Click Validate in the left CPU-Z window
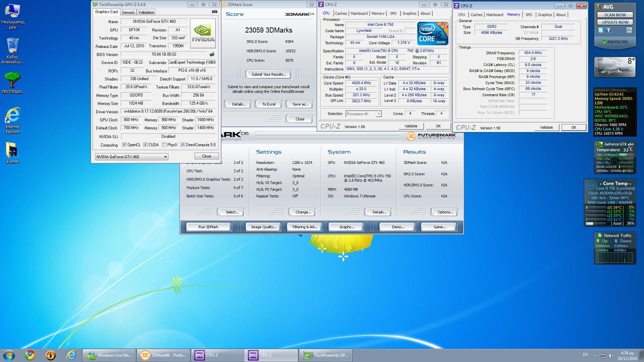Viewport: 644px width, 362px height. click(x=411, y=126)
